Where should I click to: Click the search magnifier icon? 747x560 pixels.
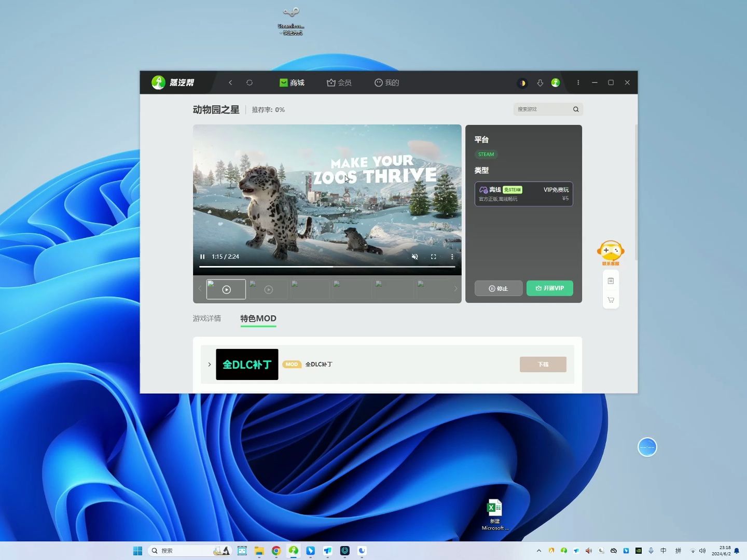click(x=576, y=109)
